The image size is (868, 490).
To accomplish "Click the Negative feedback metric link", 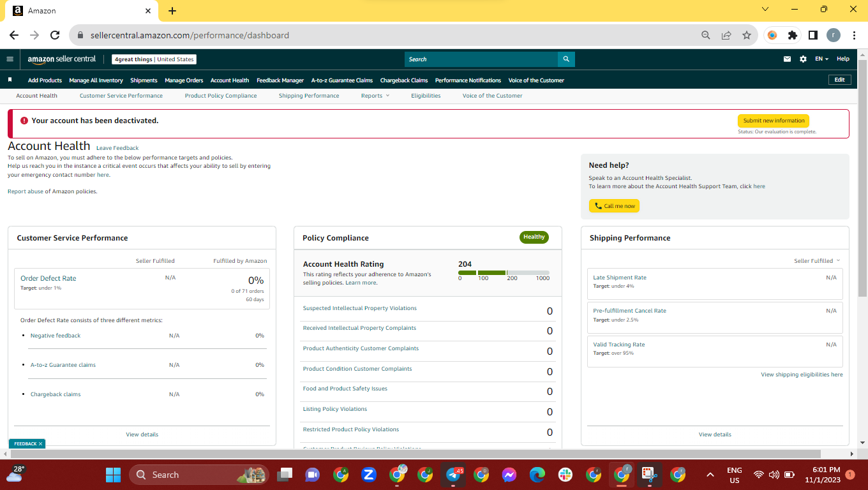I will (x=56, y=336).
